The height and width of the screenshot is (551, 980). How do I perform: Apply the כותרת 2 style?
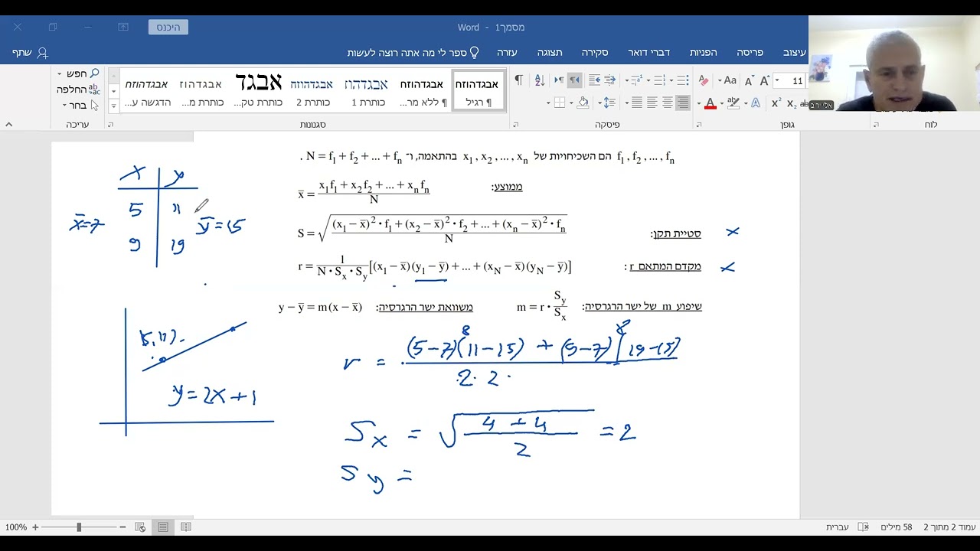312,91
